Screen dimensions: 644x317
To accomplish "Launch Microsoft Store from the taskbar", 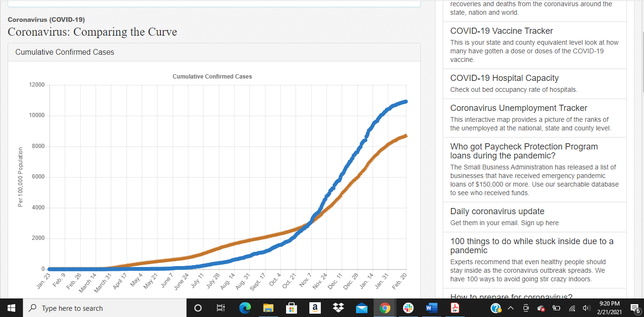I will (292, 308).
